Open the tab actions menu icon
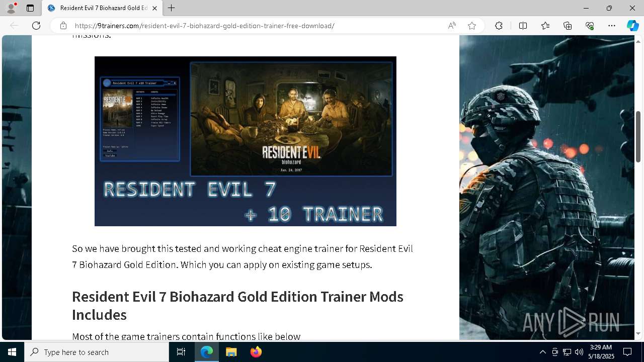 coord(30,8)
